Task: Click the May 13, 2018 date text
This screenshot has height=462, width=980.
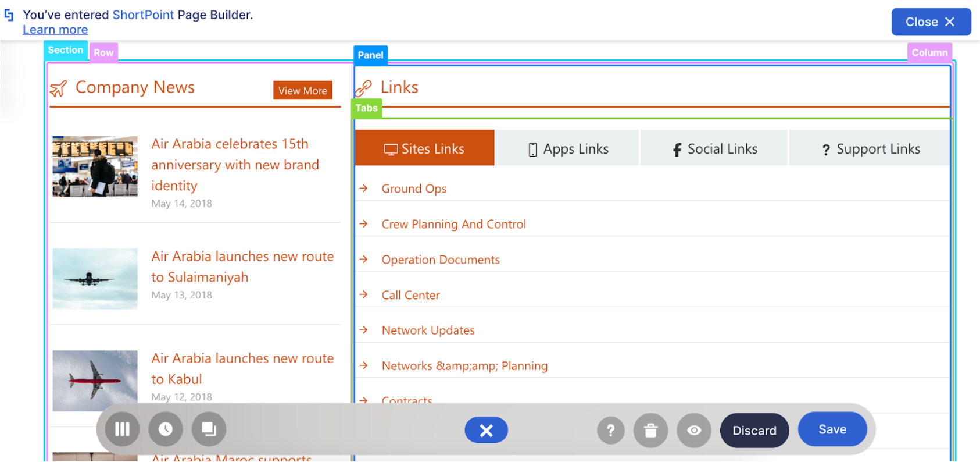Action: pos(181,295)
